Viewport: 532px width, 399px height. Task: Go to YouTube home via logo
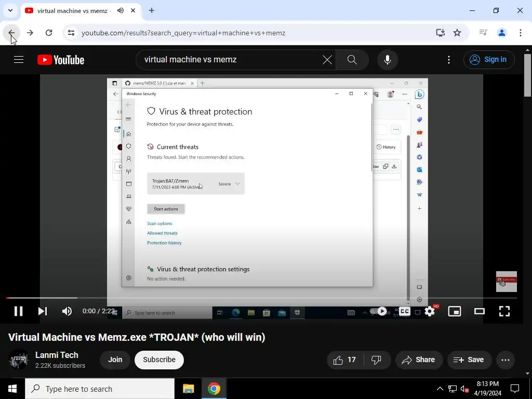61,60
